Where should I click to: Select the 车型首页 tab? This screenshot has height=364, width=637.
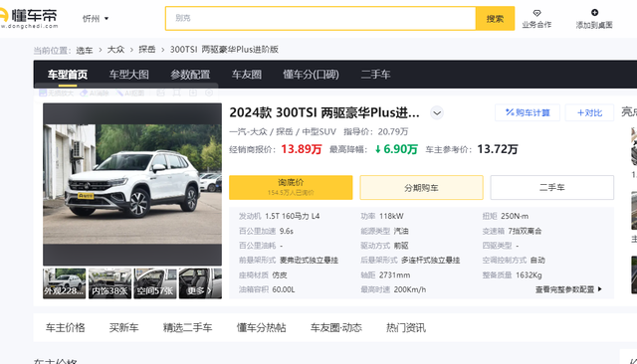pyautogui.click(x=68, y=75)
